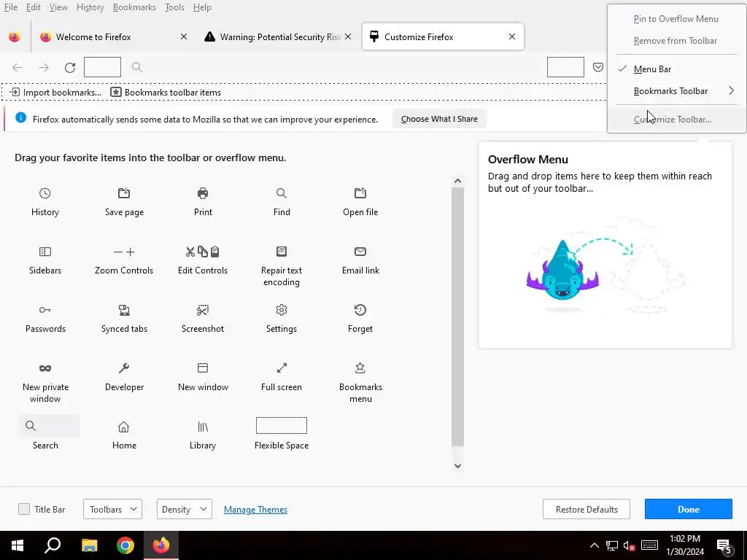Open the notifications center icon
This screenshot has height=560, width=747.
click(724, 545)
